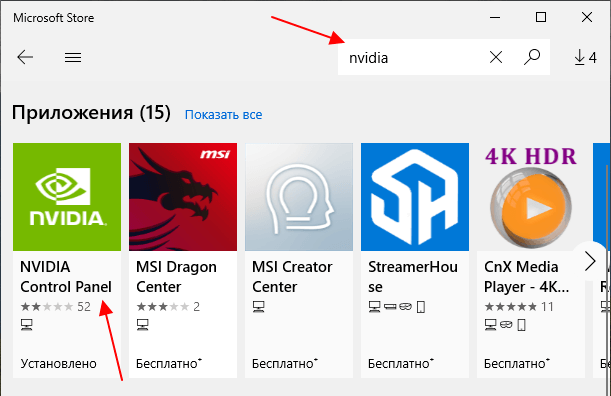Close the Microsoft Store window
The image size is (611, 396).
tap(587, 17)
